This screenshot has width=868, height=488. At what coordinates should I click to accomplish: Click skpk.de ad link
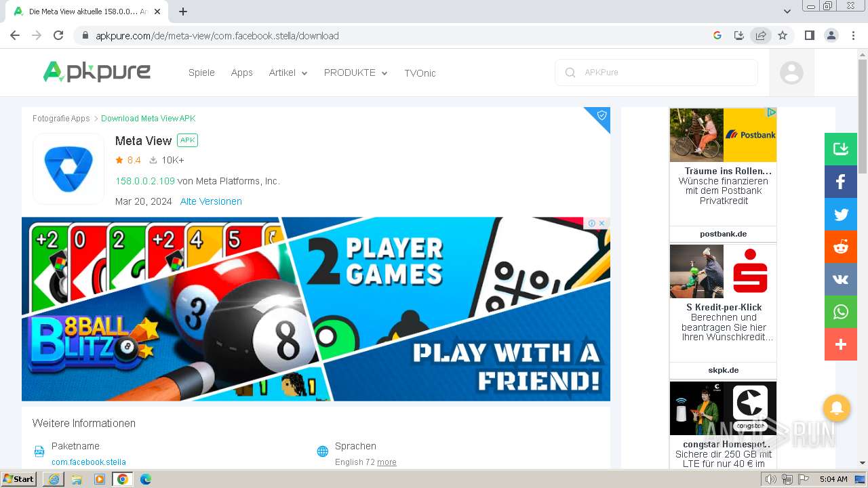[723, 370]
